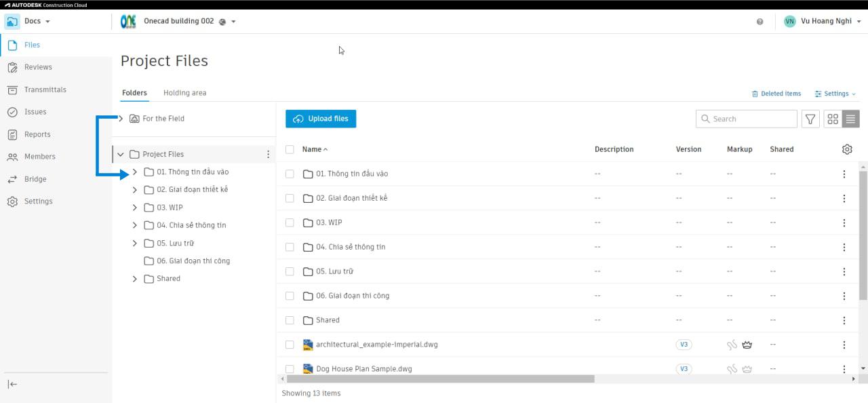
Task: Click the Markup column header
Action: [739, 149]
